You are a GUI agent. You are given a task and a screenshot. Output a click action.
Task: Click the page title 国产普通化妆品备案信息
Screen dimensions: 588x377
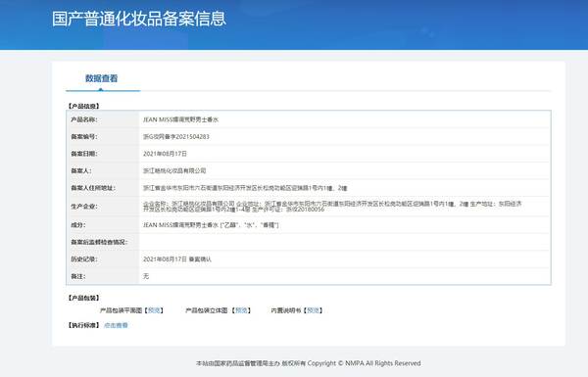pos(139,19)
